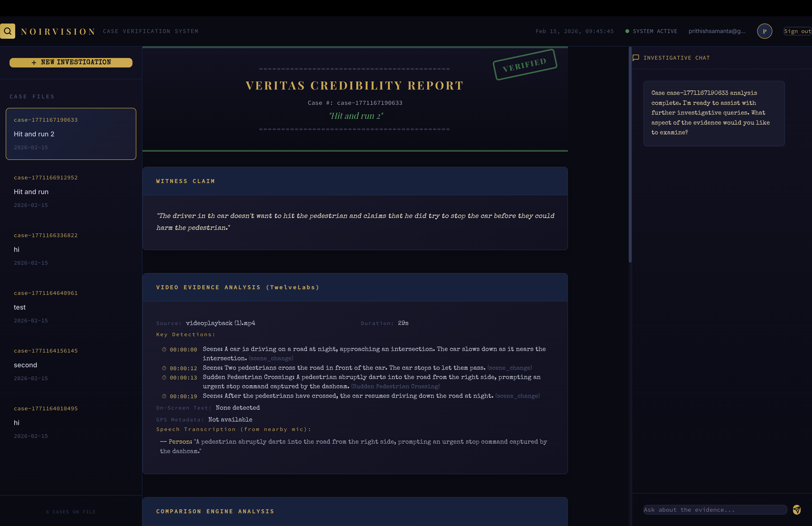
Task: Open case file Hit and run 2
Action: pos(71,134)
